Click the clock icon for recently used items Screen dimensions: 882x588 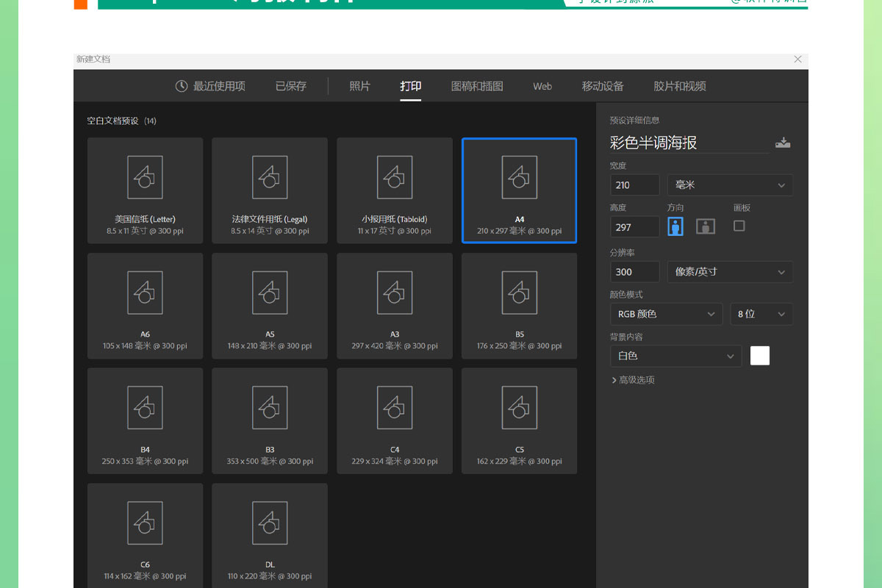point(182,86)
